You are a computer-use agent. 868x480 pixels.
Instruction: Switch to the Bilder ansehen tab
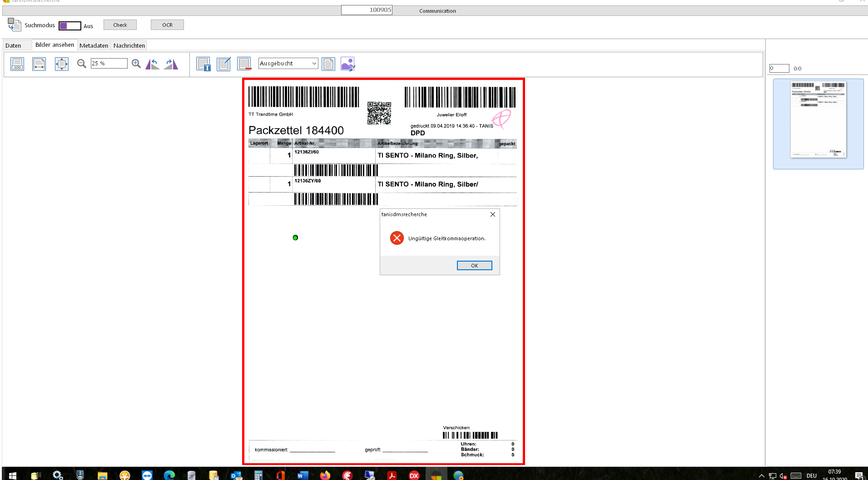pyautogui.click(x=55, y=45)
